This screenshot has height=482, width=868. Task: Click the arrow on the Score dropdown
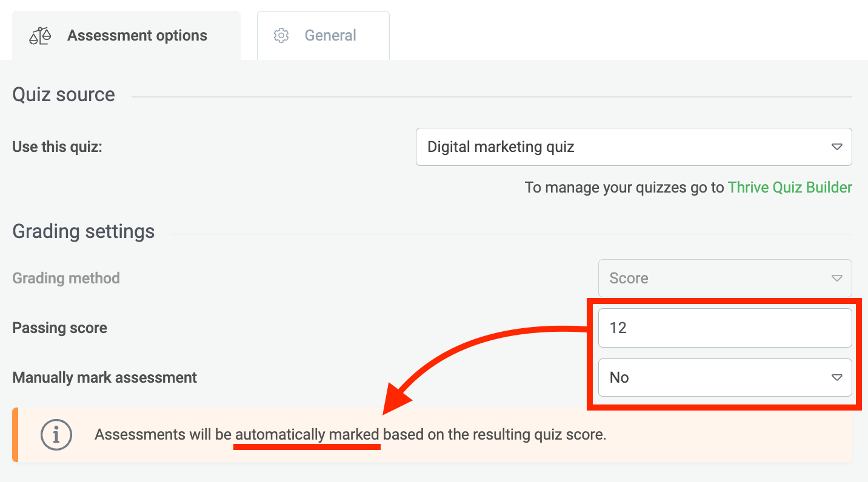pos(836,278)
